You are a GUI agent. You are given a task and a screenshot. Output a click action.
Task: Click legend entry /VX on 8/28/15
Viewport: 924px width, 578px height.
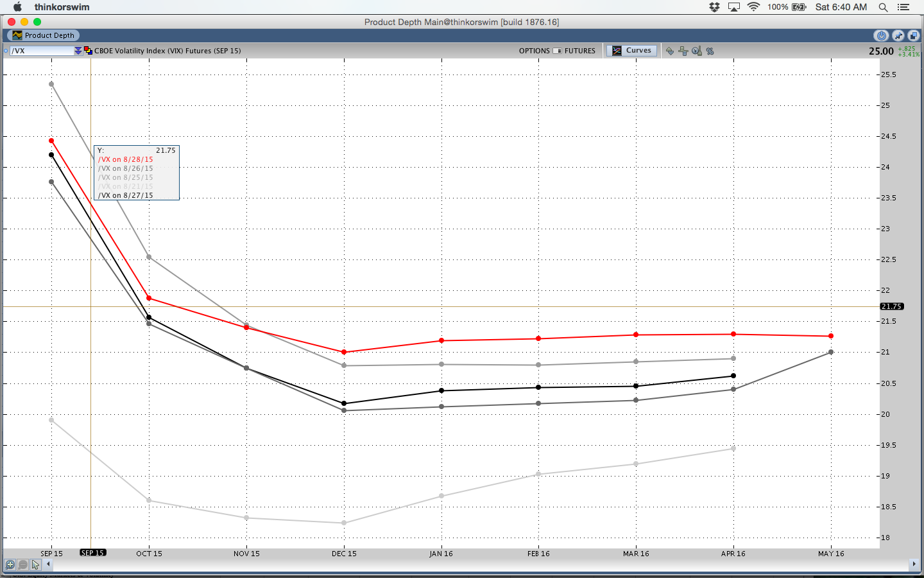pos(126,159)
